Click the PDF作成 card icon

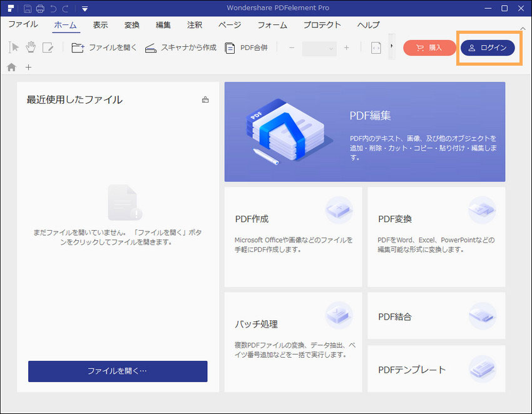point(339,210)
